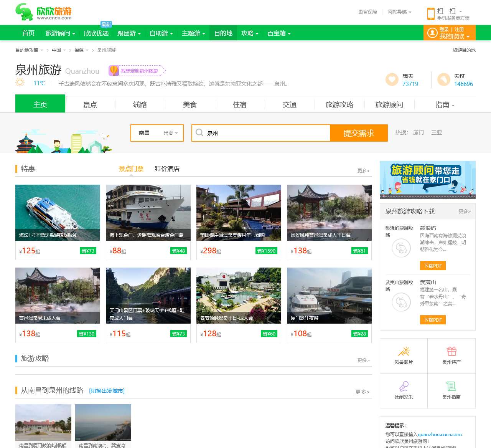Expand the 指南 tab dropdown
The height and width of the screenshot is (448, 491).
(x=445, y=105)
